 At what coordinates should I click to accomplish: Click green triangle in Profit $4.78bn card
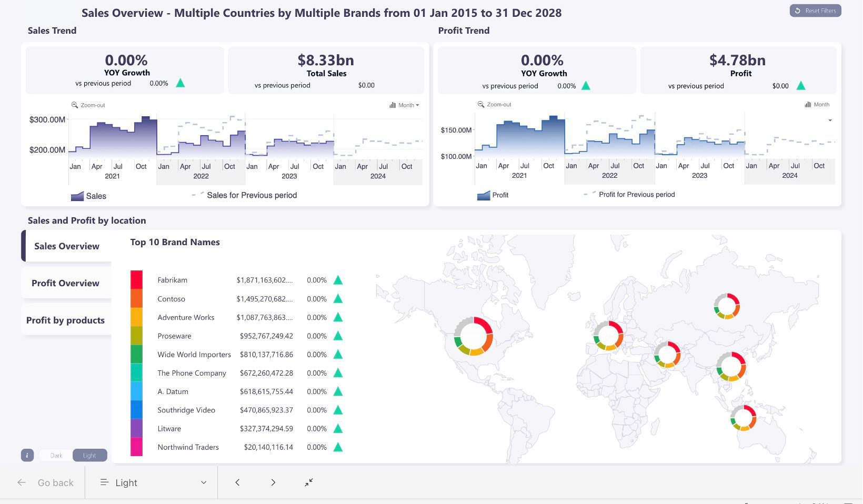801,86
